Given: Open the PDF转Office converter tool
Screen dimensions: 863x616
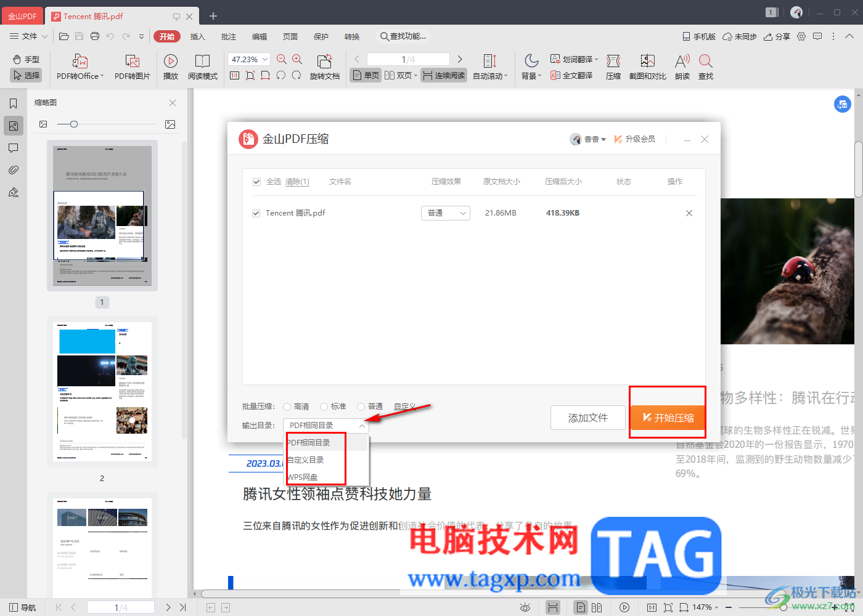Looking at the screenshot, I should click(x=80, y=67).
